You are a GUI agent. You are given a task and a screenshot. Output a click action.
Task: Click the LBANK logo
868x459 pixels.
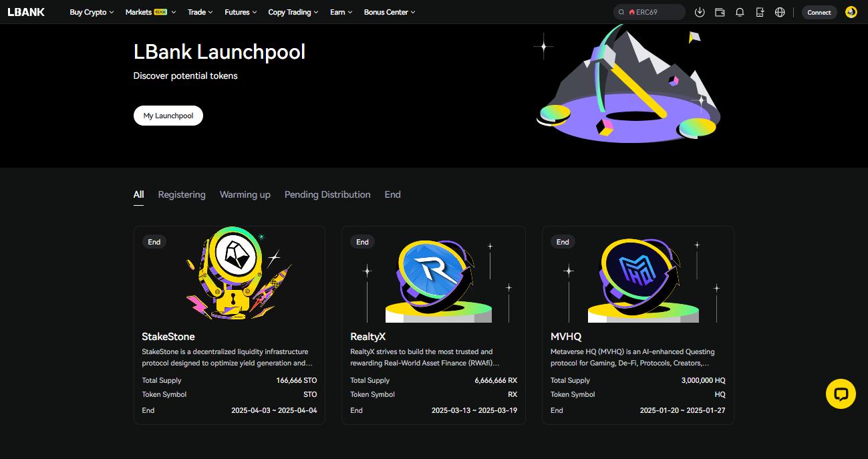pos(25,11)
